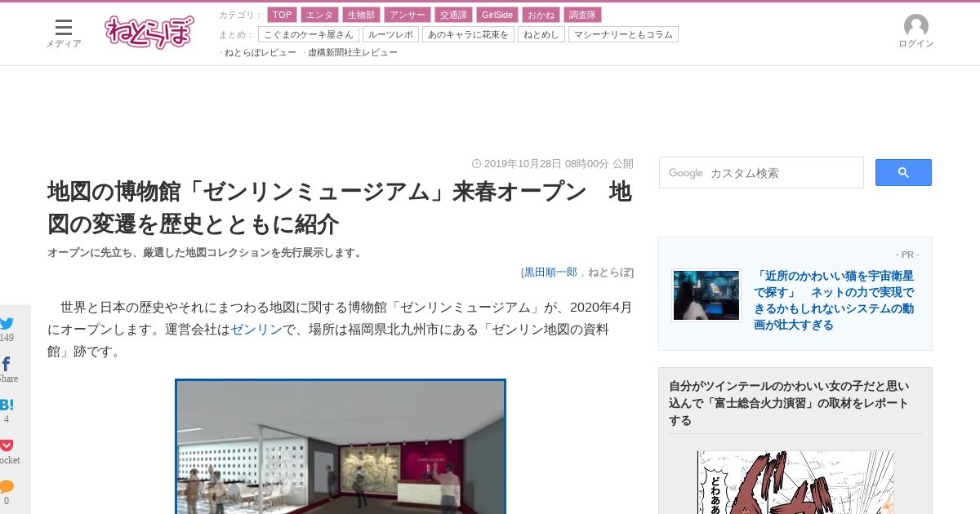Viewport: 980px width, 514px height.
Task: Visit ねとらぼレビュー link
Action: click(260, 52)
